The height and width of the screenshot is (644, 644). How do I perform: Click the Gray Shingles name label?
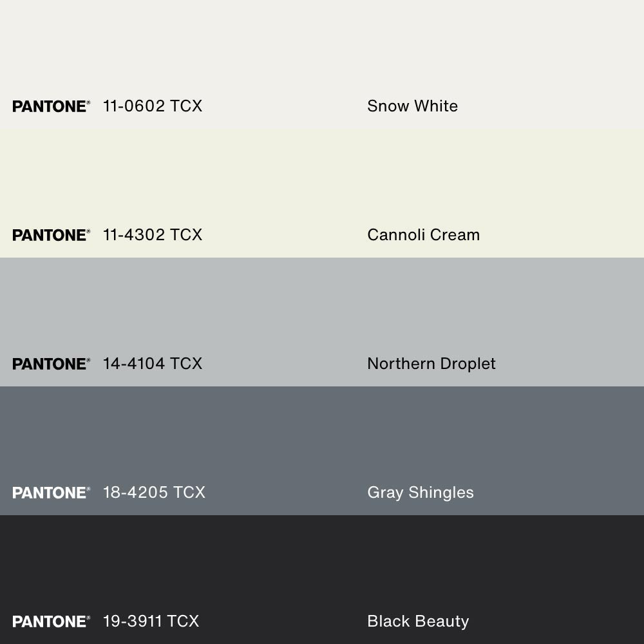click(420, 493)
